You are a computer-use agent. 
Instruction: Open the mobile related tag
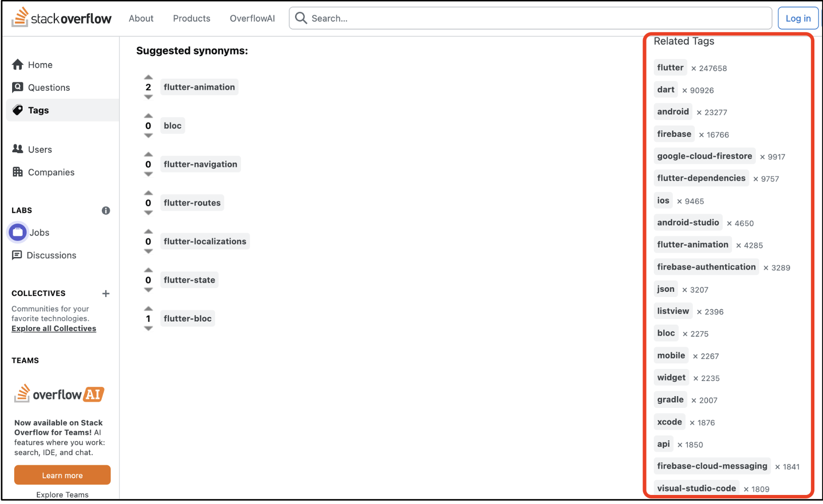coord(671,355)
